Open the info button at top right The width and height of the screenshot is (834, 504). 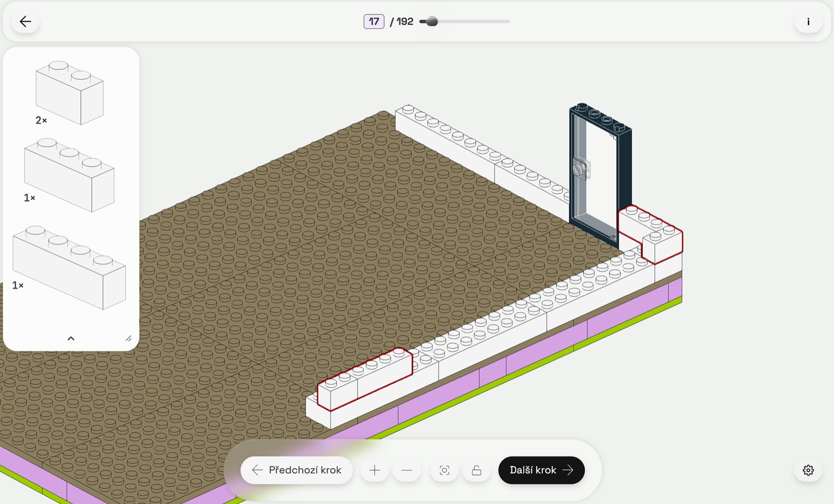808,21
